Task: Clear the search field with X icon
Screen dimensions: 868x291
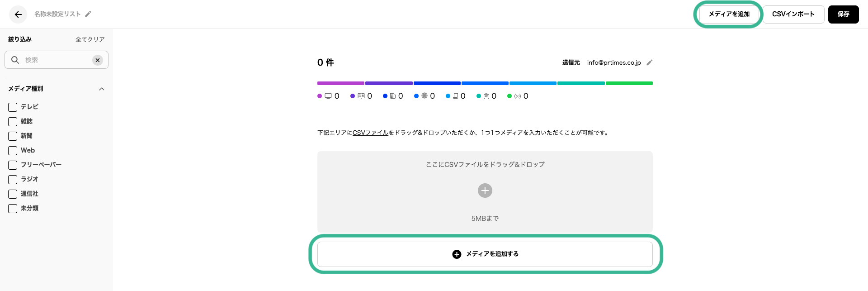Action: [x=98, y=60]
